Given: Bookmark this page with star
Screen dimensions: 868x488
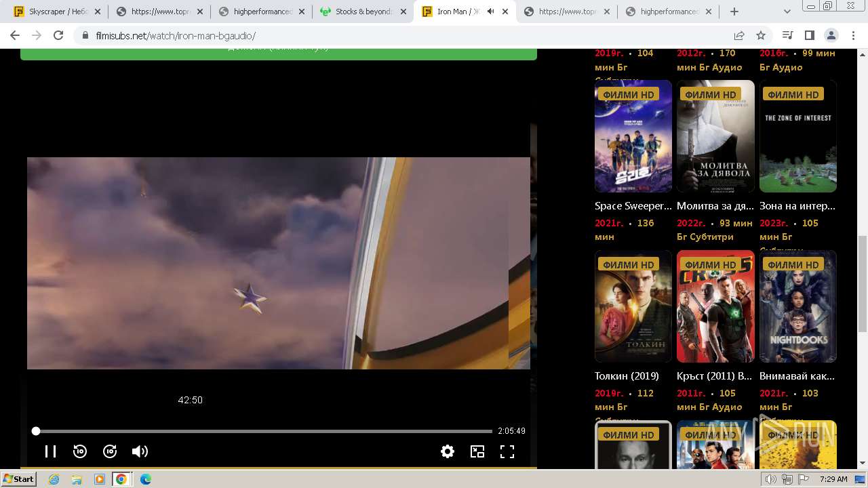Looking at the screenshot, I should click(x=761, y=35).
